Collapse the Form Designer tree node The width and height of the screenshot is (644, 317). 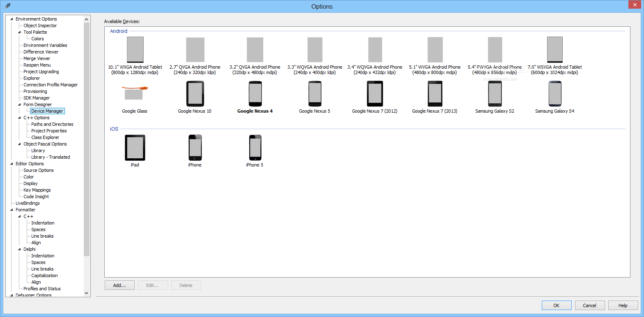[20, 104]
